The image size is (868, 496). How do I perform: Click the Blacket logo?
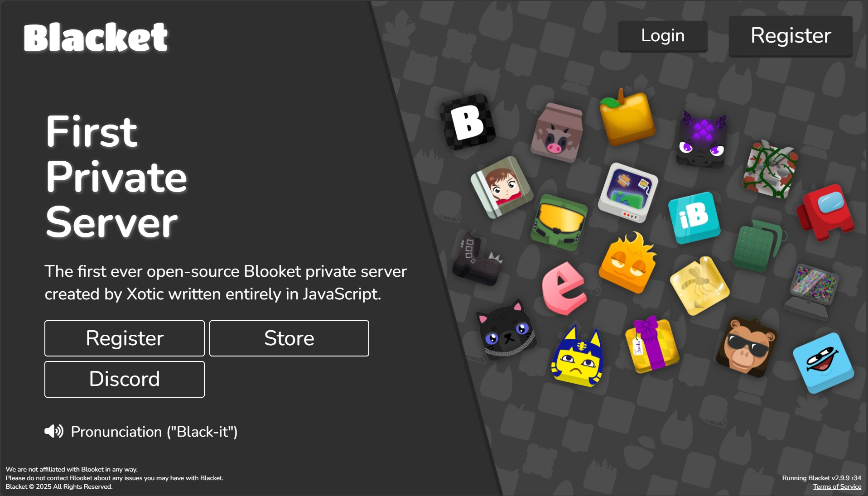point(96,37)
